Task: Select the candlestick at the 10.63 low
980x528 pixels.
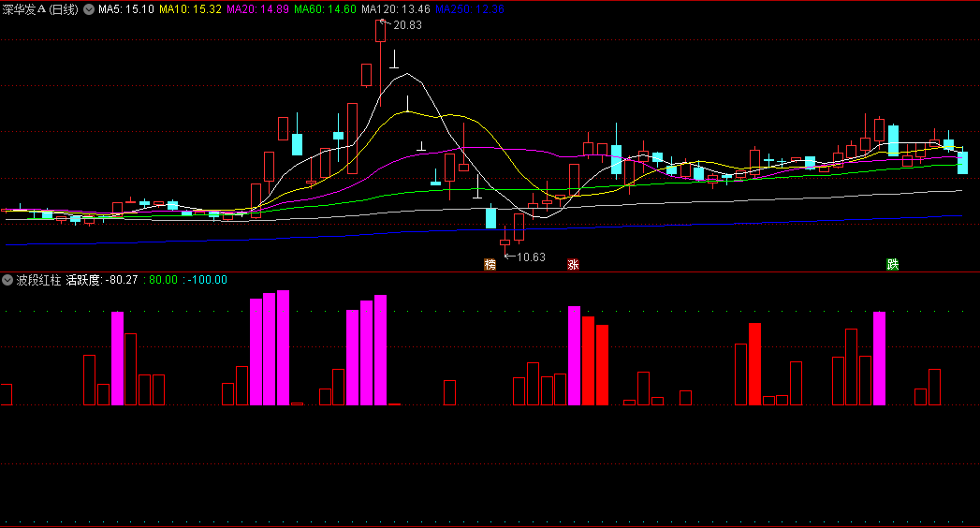Action: [505, 242]
